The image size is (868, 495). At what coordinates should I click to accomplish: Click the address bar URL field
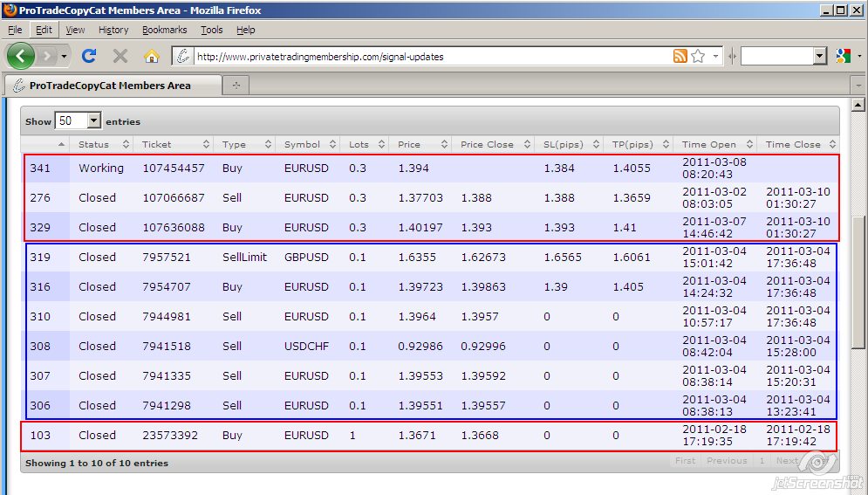(x=432, y=57)
